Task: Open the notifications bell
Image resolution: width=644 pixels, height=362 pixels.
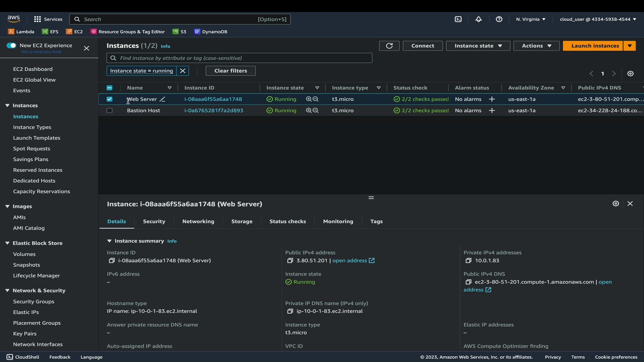Action: pos(479,19)
